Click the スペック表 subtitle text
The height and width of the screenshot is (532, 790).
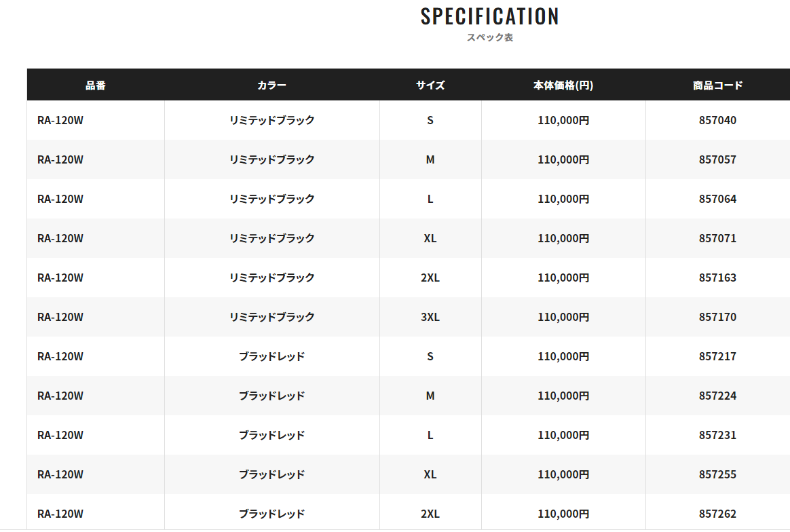(489, 37)
